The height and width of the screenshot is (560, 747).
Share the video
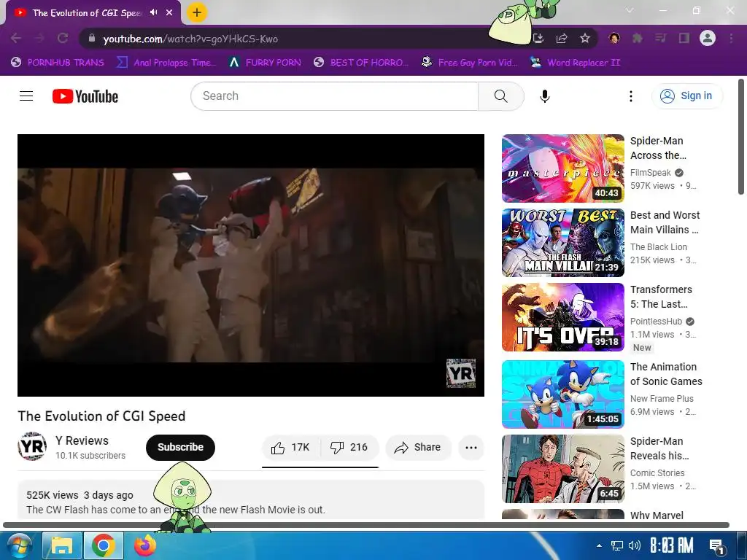(418, 447)
